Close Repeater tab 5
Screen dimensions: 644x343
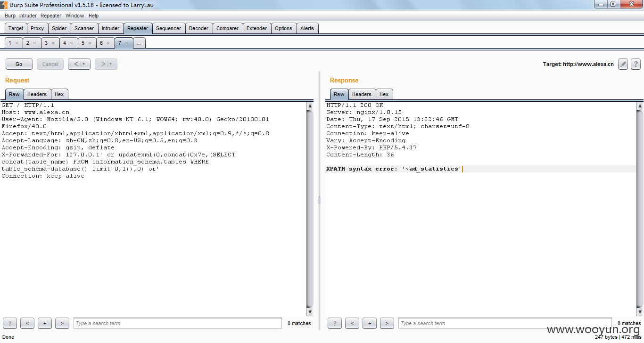[x=90, y=43]
